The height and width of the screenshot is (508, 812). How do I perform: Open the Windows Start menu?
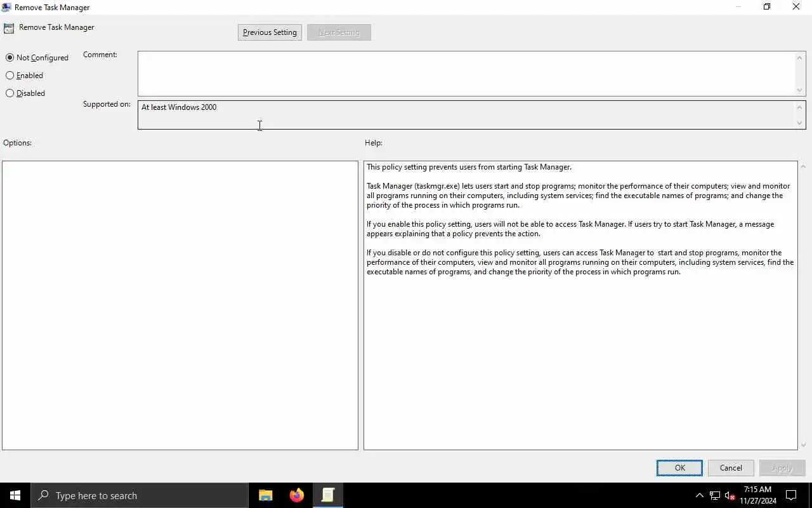click(15, 495)
